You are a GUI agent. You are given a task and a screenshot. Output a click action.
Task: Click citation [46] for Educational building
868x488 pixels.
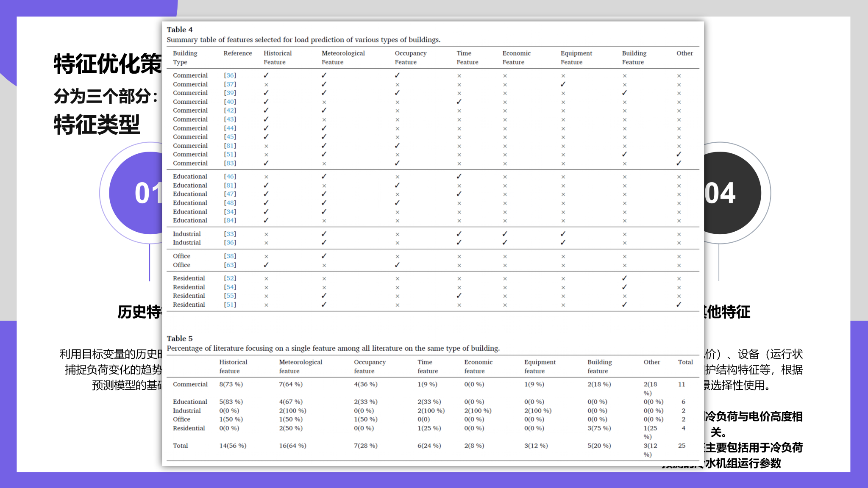(x=230, y=176)
